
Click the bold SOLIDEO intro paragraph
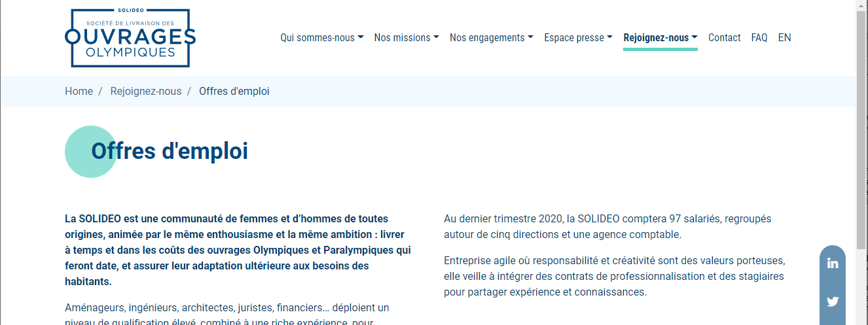pyautogui.click(x=237, y=250)
